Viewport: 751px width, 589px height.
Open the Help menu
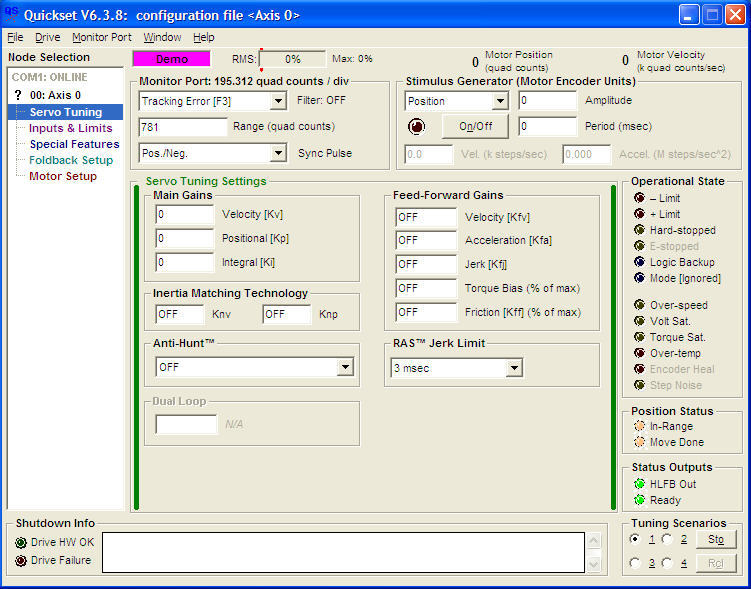tap(204, 37)
